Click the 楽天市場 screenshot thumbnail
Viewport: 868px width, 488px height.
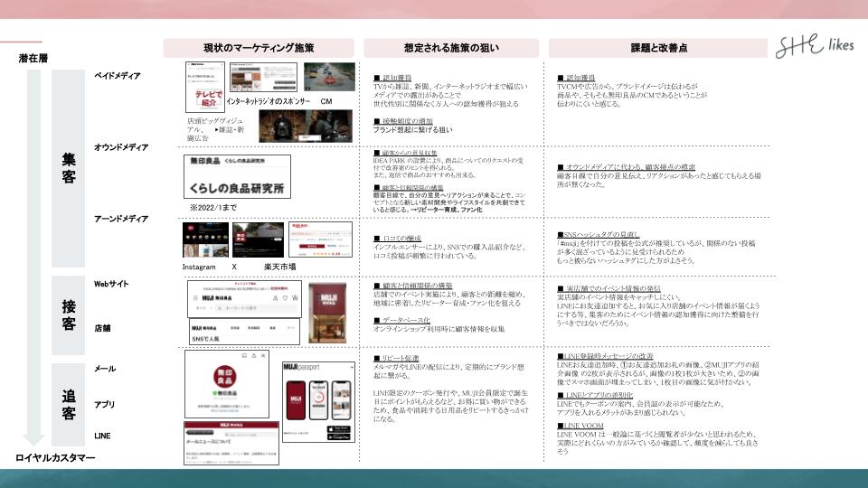320,239
